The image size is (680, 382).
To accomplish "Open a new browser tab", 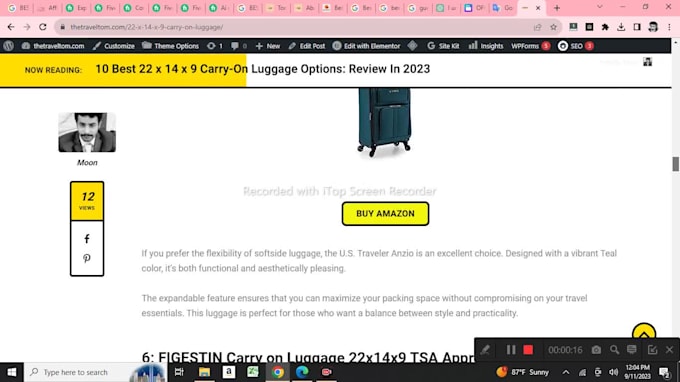I will pos(557,8).
